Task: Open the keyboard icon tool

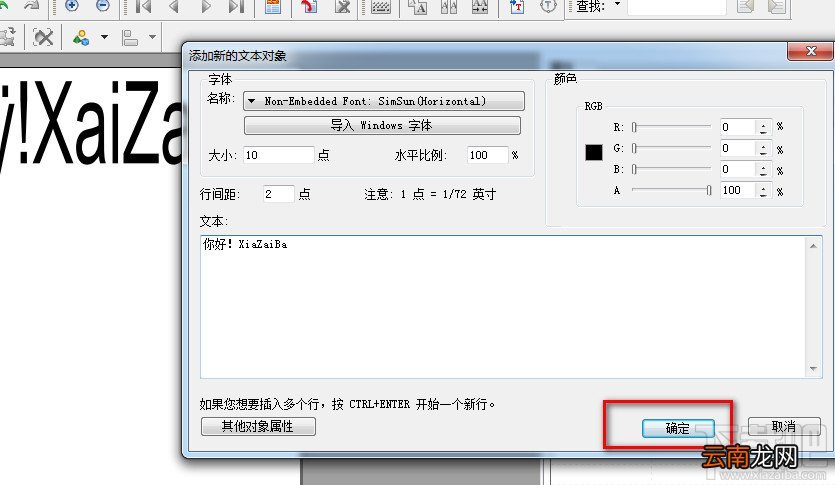Action: [x=380, y=6]
